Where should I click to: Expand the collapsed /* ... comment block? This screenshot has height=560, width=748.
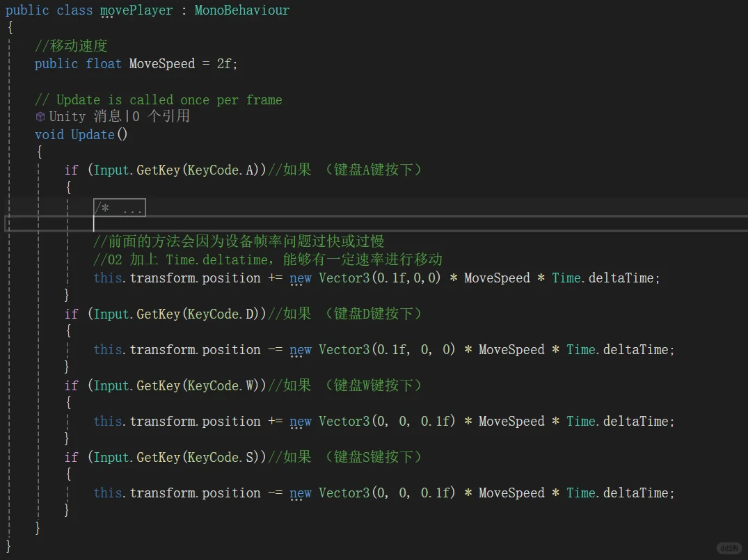click(x=120, y=208)
